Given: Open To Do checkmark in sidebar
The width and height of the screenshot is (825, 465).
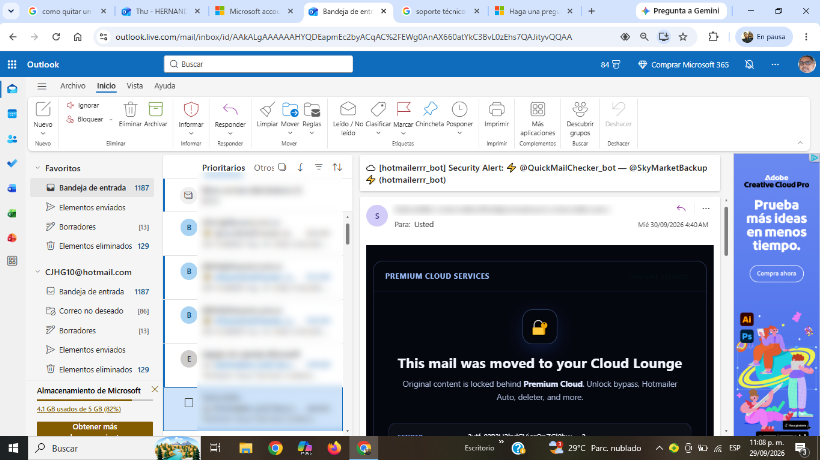Looking at the screenshot, I should 12,164.
